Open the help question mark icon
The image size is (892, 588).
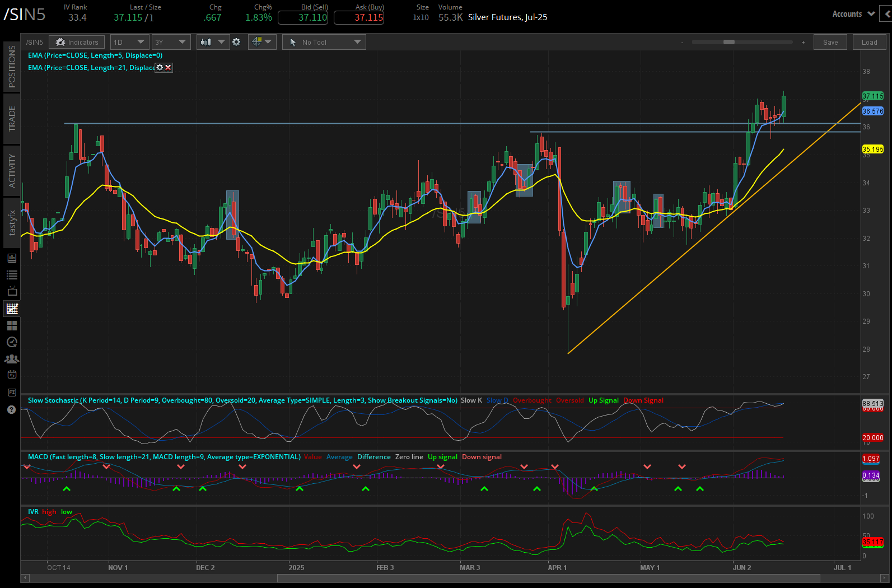coord(11,410)
